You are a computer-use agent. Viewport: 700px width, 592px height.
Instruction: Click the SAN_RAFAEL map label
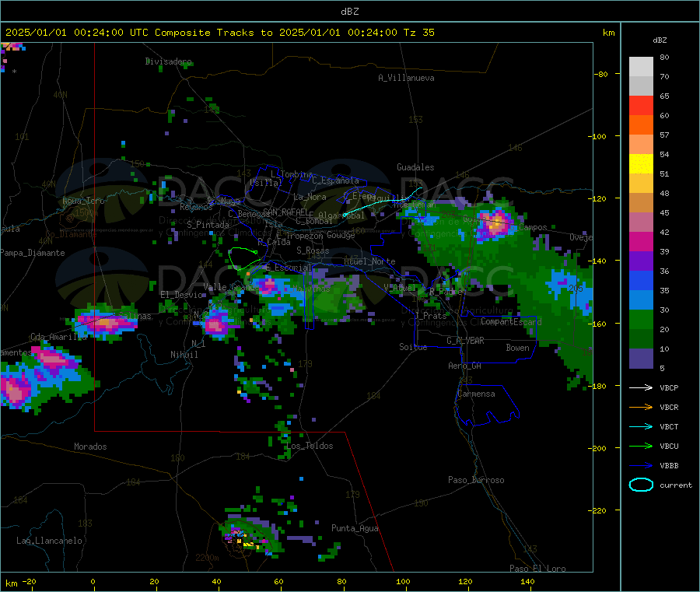click(285, 212)
